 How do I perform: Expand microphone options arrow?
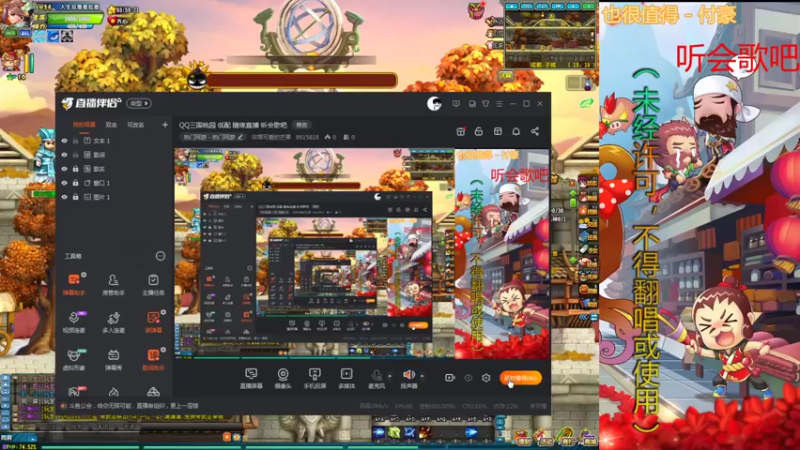(390, 377)
